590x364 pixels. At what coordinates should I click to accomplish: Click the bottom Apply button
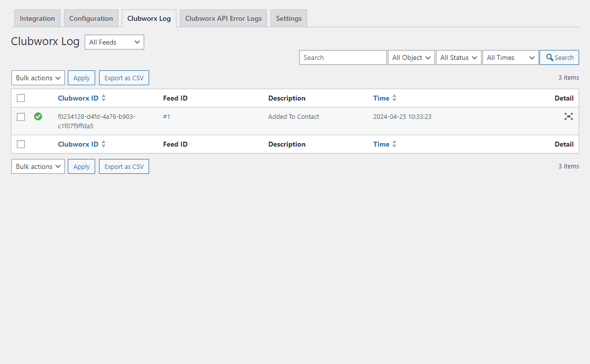click(x=81, y=166)
